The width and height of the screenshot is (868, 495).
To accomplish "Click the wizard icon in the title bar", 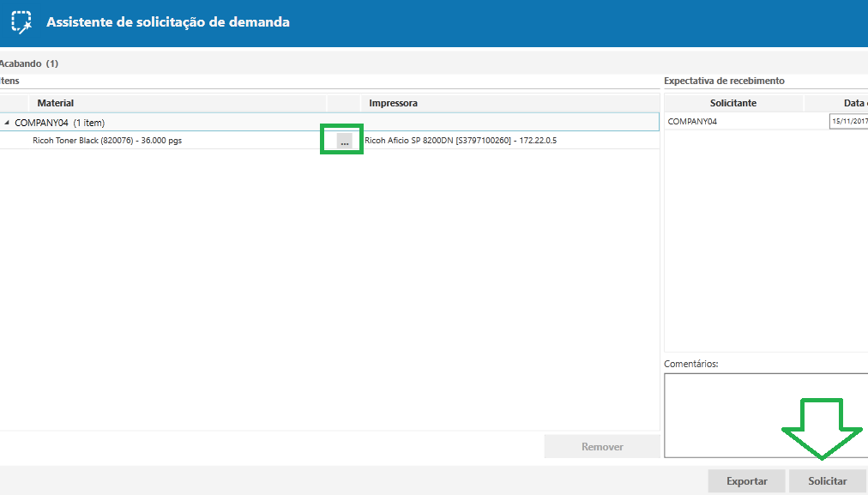I will [x=21, y=22].
